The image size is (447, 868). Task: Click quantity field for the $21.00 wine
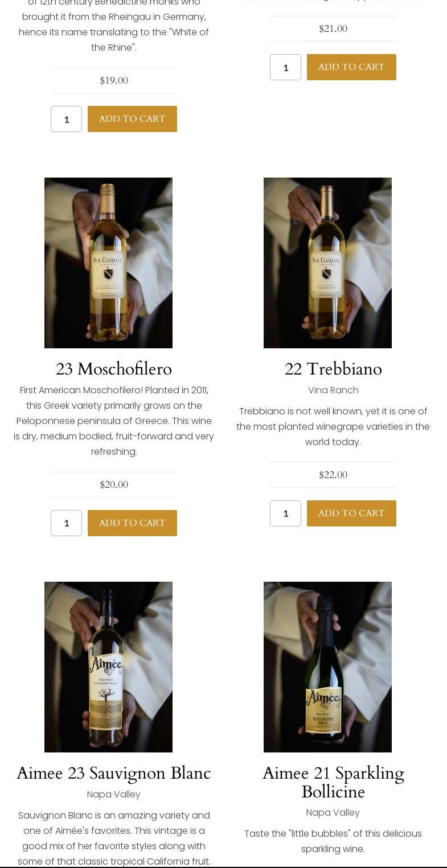point(285,67)
